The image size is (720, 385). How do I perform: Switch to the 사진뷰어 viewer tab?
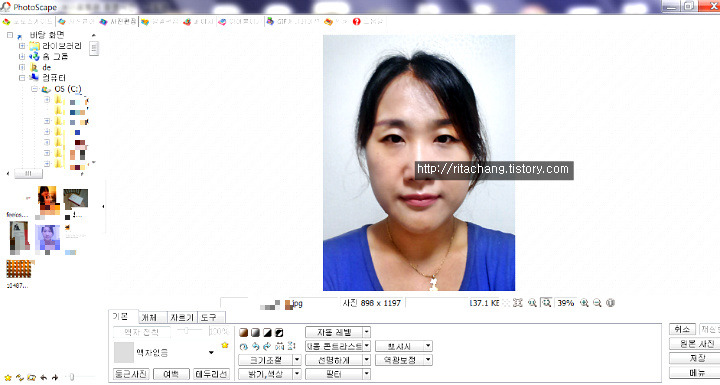point(77,22)
